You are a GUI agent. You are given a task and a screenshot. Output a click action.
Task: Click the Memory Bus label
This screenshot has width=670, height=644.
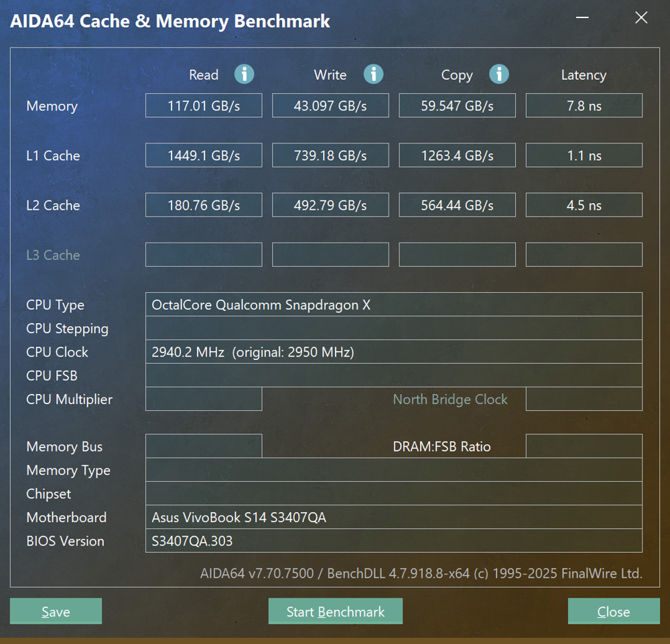64,447
